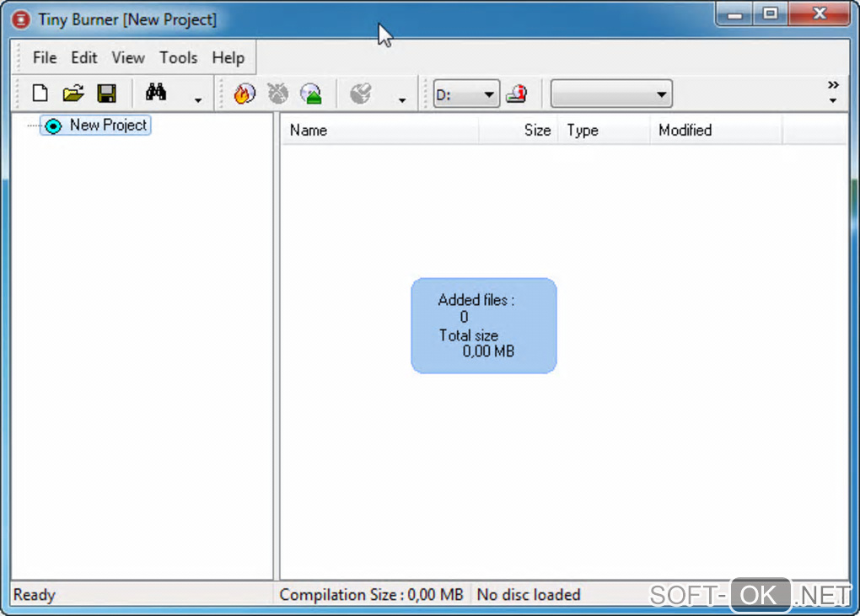Open the Edit menu
Viewport: 860px width, 616px height.
(x=84, y=57)
